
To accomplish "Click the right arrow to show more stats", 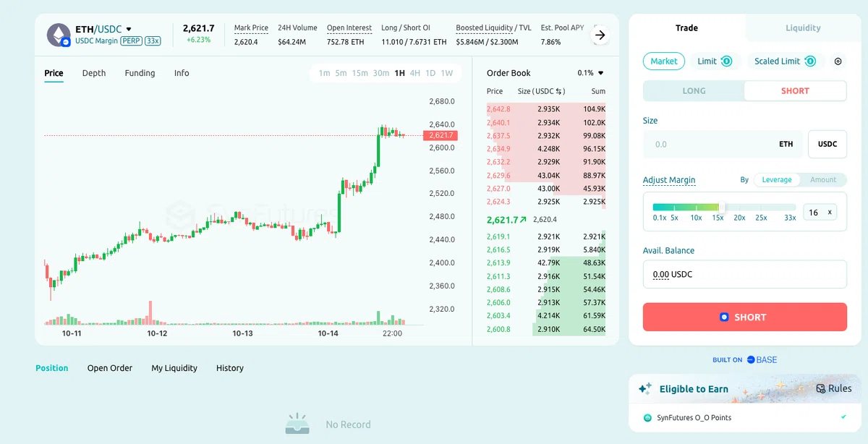I will pyautogui.click(x=600, y=35).
